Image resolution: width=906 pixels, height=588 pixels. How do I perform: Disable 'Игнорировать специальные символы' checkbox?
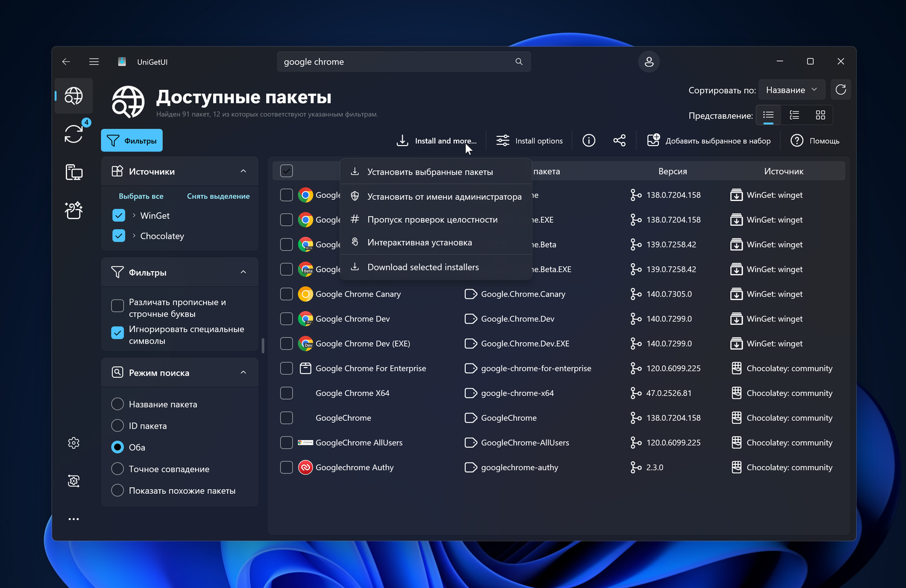tap(118, 333)
